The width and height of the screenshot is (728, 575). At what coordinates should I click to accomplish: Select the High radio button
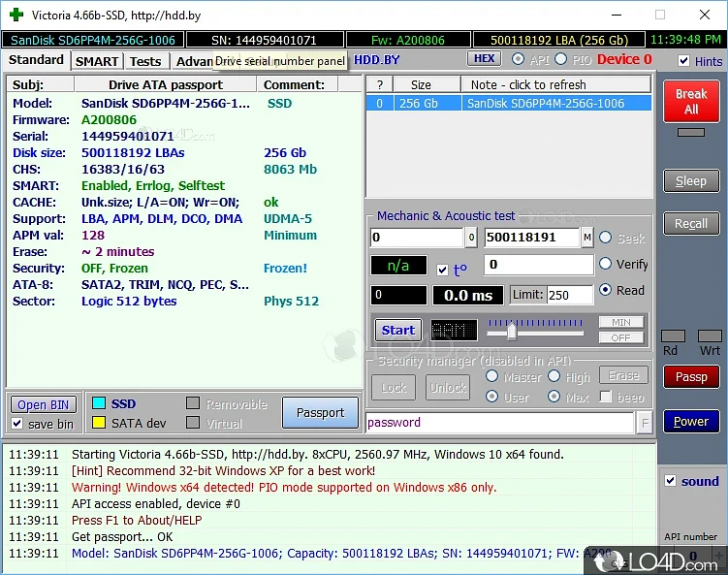554,376
